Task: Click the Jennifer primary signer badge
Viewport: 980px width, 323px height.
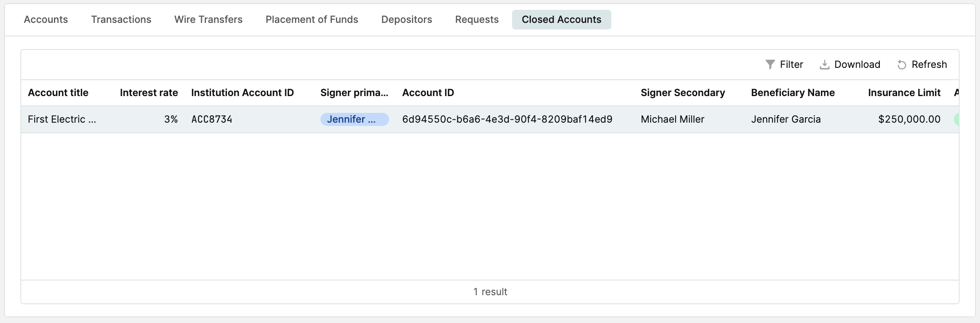Action: pyautogui.click(x=354, y=119)
